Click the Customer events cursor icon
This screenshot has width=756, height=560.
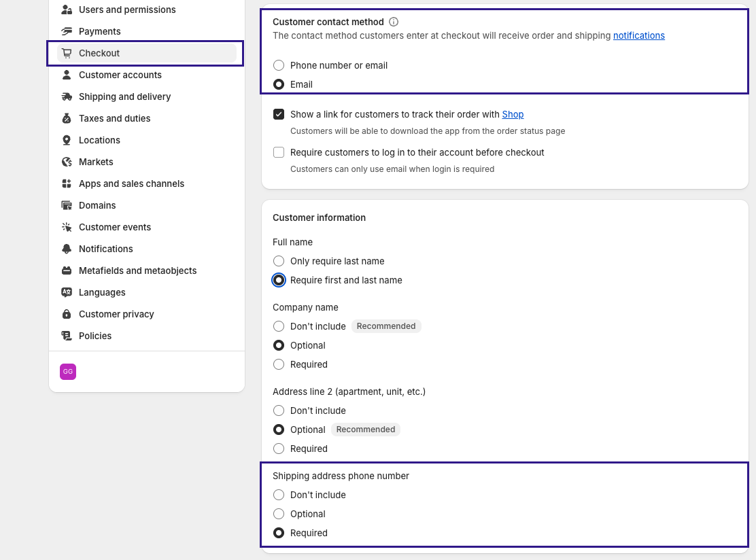[x=67, y=227]
